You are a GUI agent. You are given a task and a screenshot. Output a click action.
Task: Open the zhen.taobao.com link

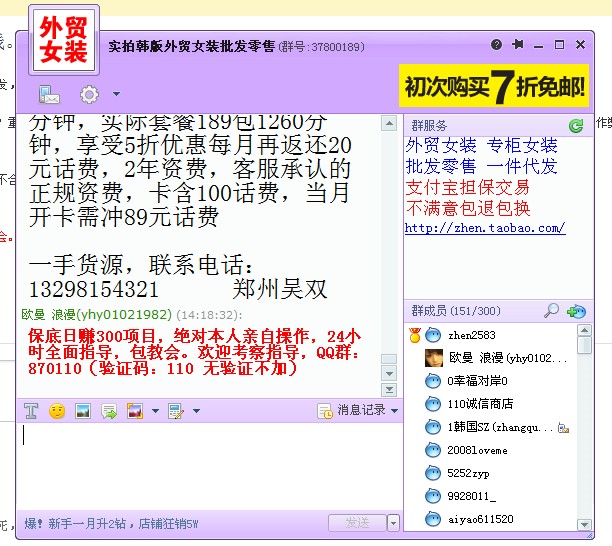pos(485,228)
